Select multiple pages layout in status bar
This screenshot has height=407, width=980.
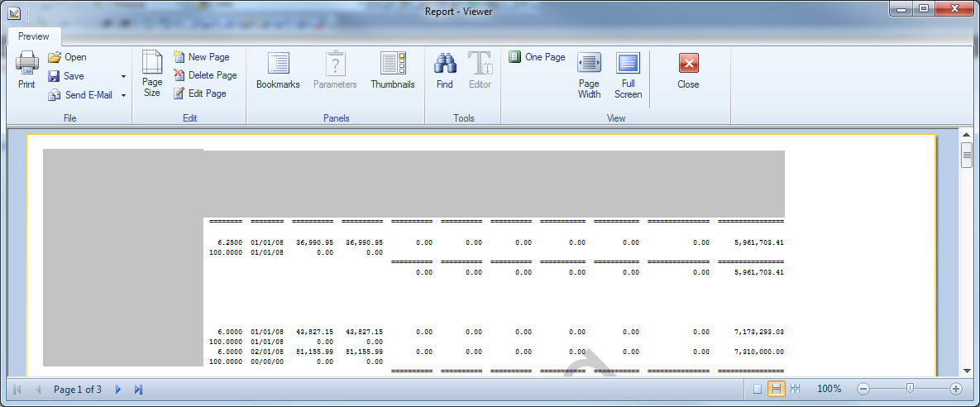(x=795, y=389)
